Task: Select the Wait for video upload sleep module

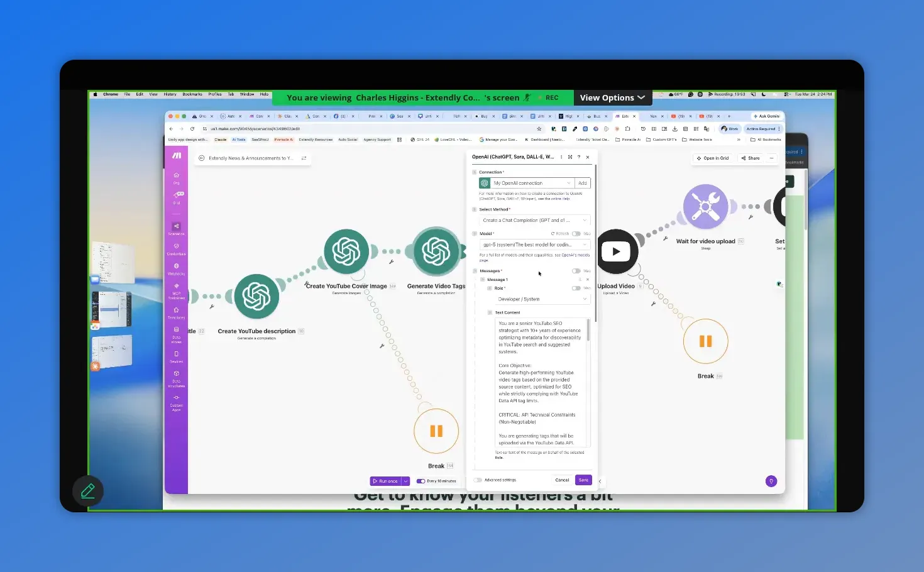Action: (705, 206)
